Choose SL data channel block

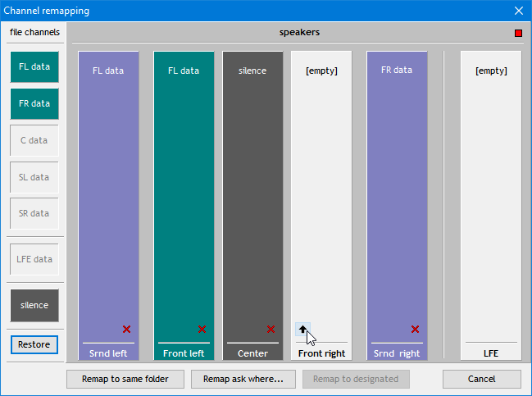(x=34, y=177)
